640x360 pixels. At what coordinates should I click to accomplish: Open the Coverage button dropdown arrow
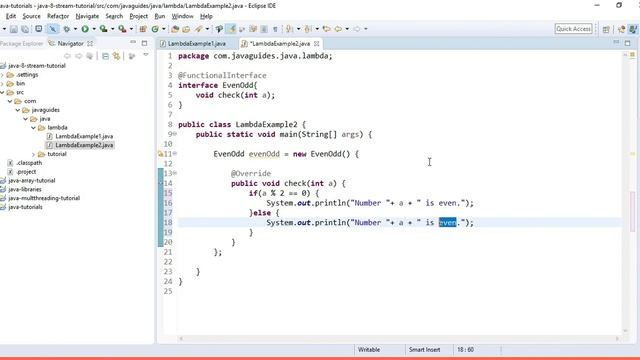[x=112, y=29]
